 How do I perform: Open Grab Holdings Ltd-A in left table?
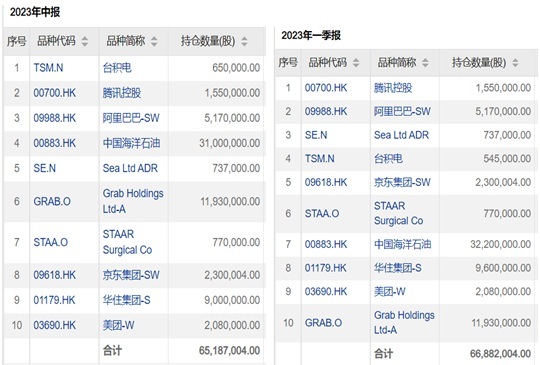[x=133, y=201]
